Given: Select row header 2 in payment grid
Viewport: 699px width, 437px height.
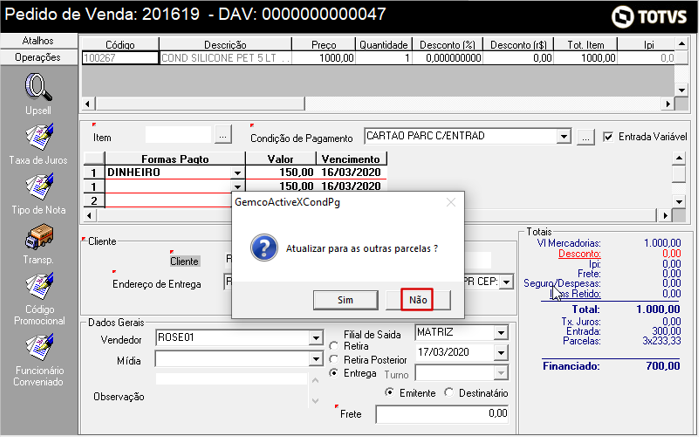Looking at the screenshot, I should [94, 200].
